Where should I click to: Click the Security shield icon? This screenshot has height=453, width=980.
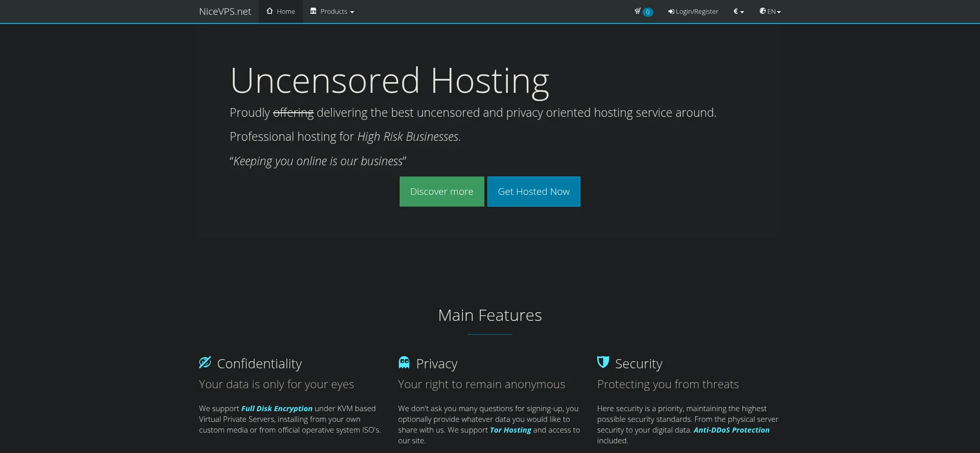[603, 362]
